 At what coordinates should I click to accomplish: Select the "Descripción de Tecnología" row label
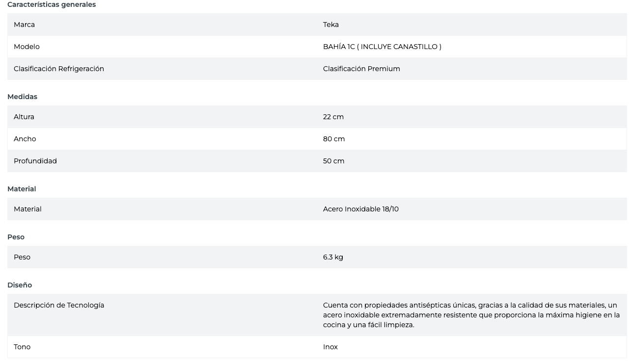coord(59,305)
